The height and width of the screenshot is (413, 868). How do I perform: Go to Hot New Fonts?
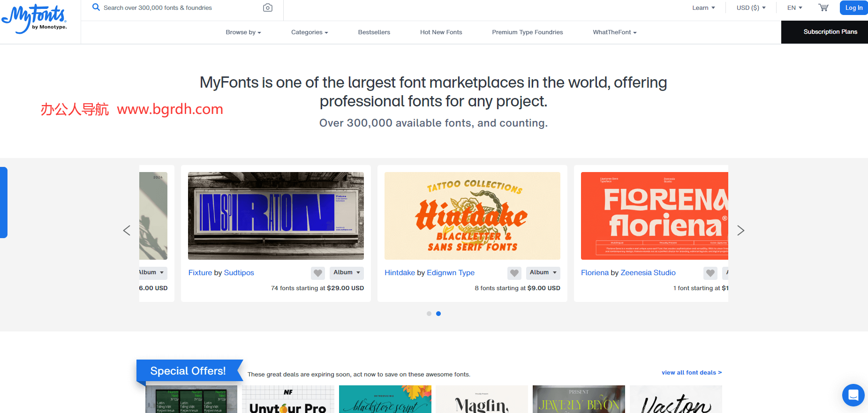(441, 32)
